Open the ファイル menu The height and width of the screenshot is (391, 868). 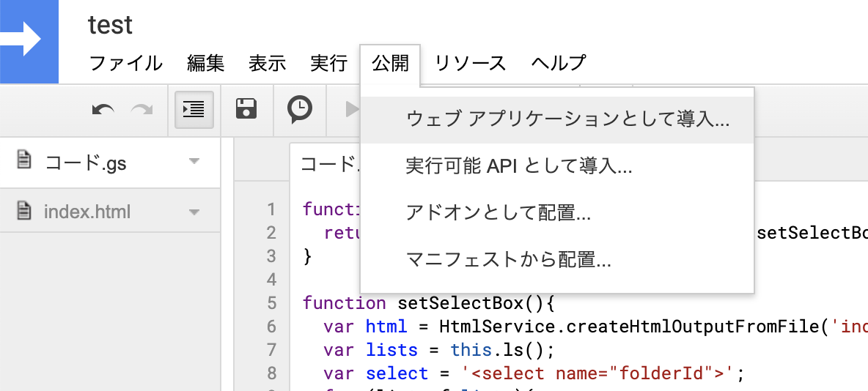tap(125, 64)
